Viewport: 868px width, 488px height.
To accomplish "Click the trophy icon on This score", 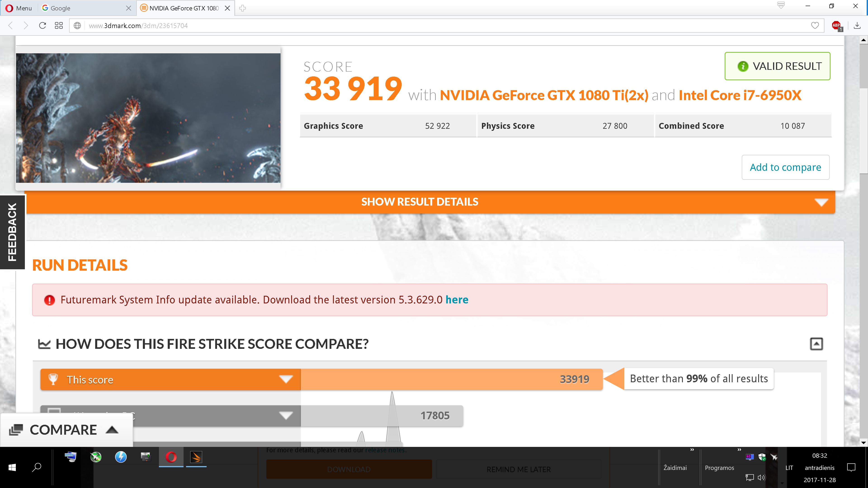I will click(x=53, y=379).
